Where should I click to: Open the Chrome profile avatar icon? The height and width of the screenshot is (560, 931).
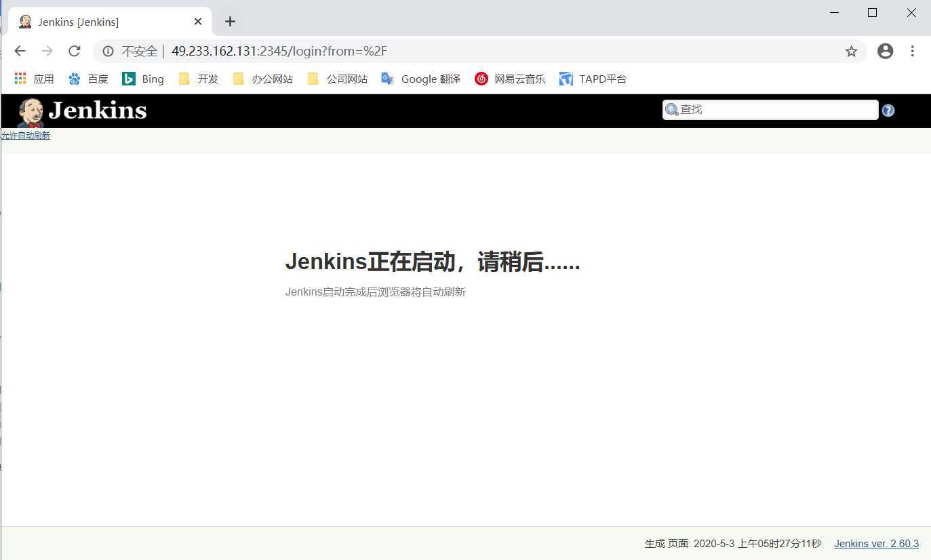(x=885, y=51)
